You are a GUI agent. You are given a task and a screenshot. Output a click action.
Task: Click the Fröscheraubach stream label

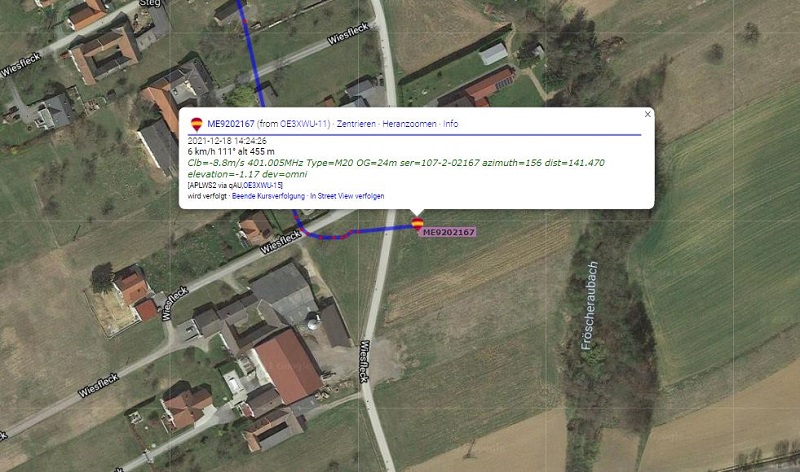pyautogui.click(x=589, y=306)
